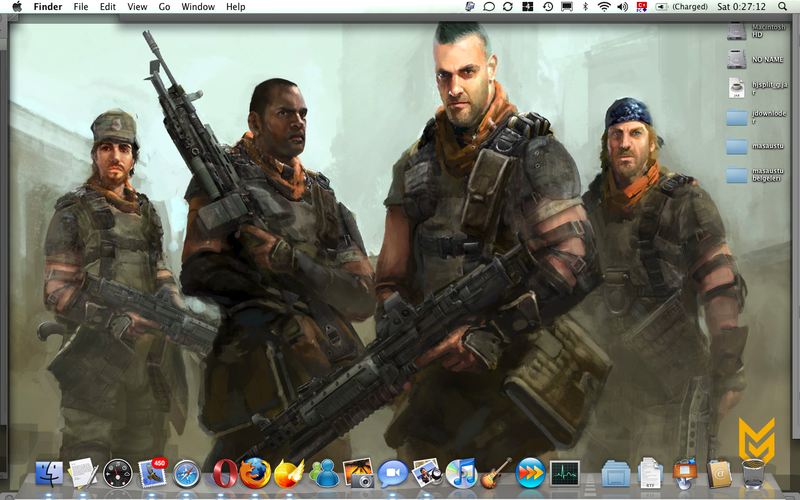Open the View menu
The height and width of the screenshot is (500, 800).
137,7
